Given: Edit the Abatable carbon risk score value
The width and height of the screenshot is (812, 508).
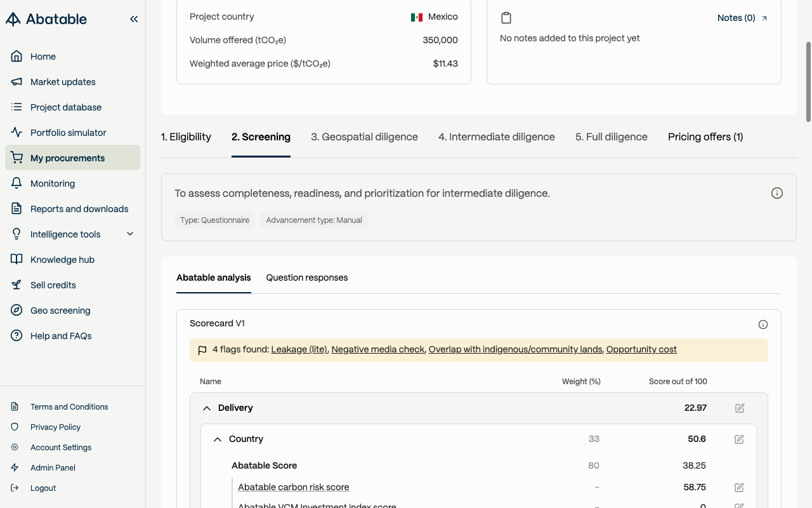Looking at the screenshot, I should (x=739, y=488).
